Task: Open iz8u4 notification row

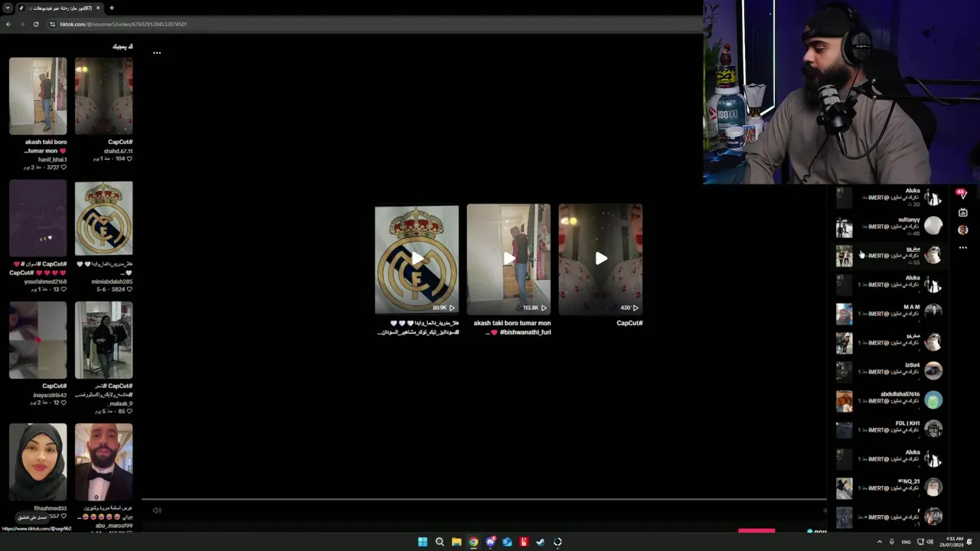Action: click(x=889, y=372)
